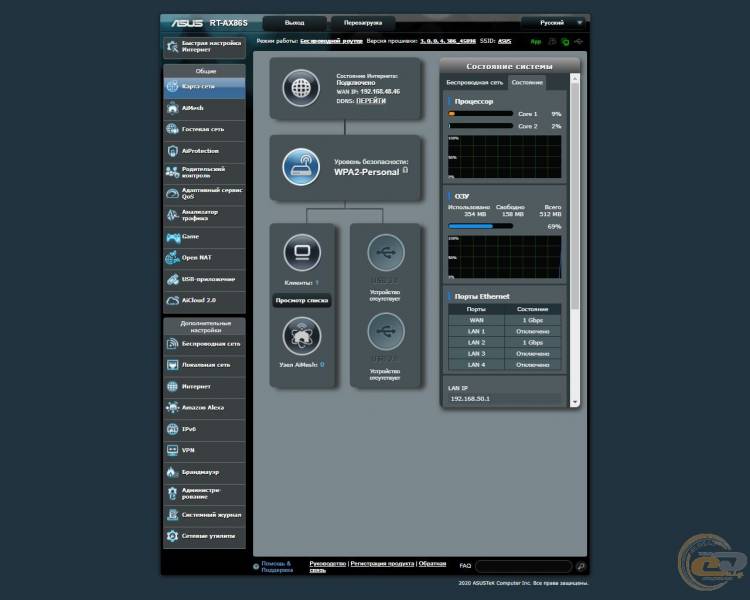750x600 pixels.
Task: Open the Регистрация продукта link
Action: coord(382,564)
